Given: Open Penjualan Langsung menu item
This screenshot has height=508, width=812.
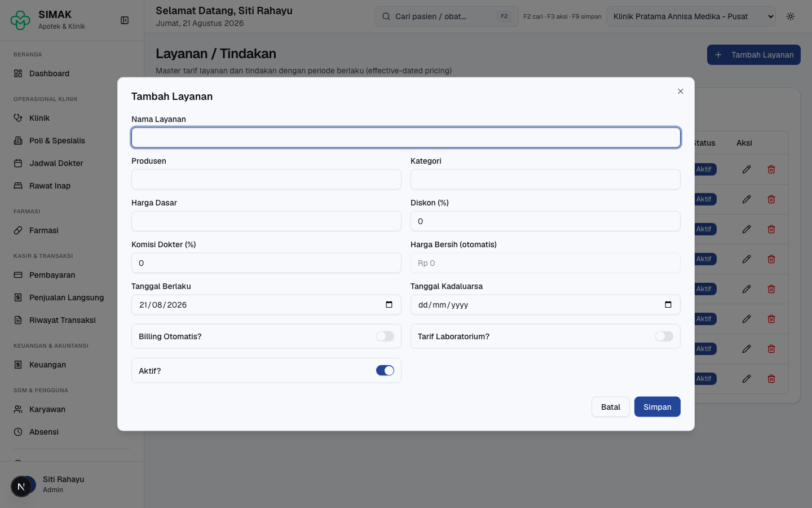Looking at the screenshot, I should click(72, 297).
